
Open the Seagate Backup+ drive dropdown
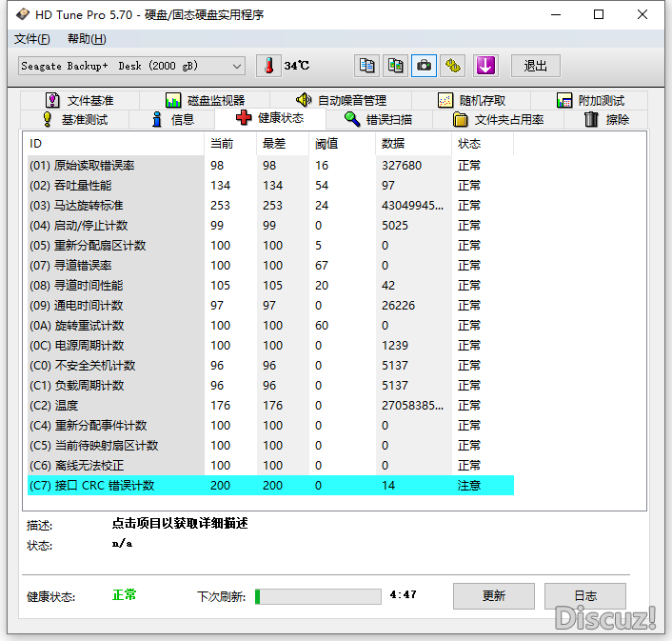(132, 66)
